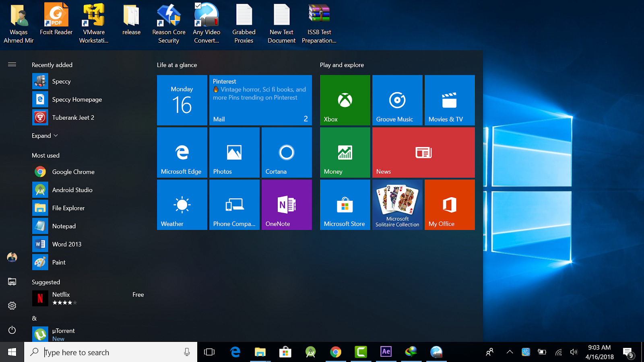Open Paint from Most used
644x362 pixels.
[88, 262]
